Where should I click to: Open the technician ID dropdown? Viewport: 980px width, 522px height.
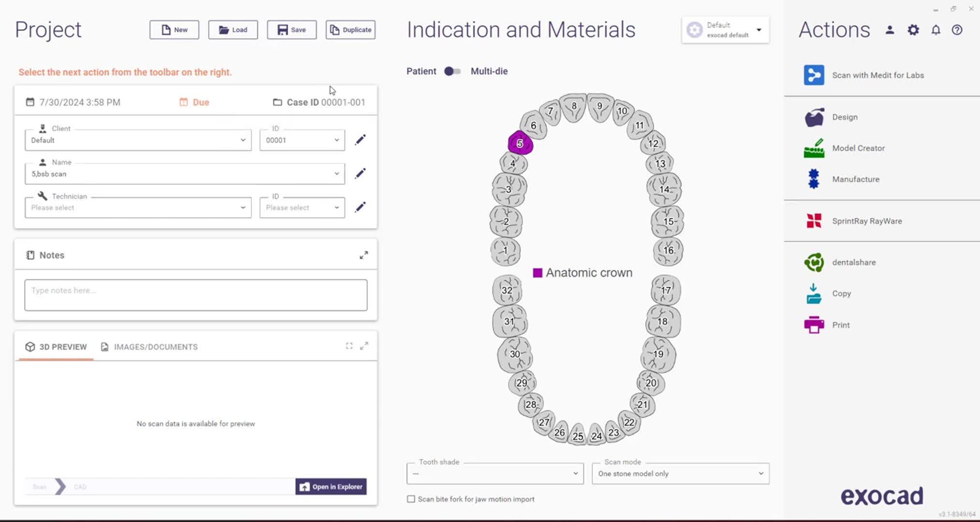[x=302, y=207]
